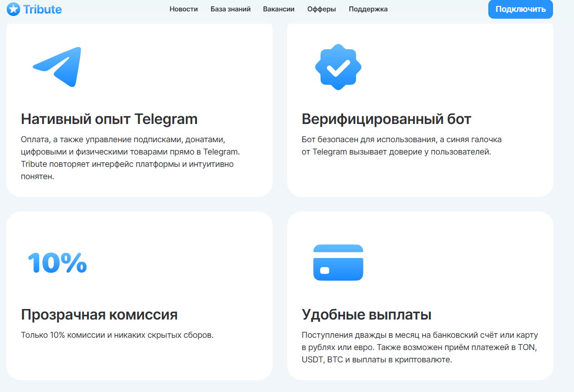This screenshot has width=574, height=392.
Task: Click description starting 'Бот безопасен для использования'
Action: 402,146
